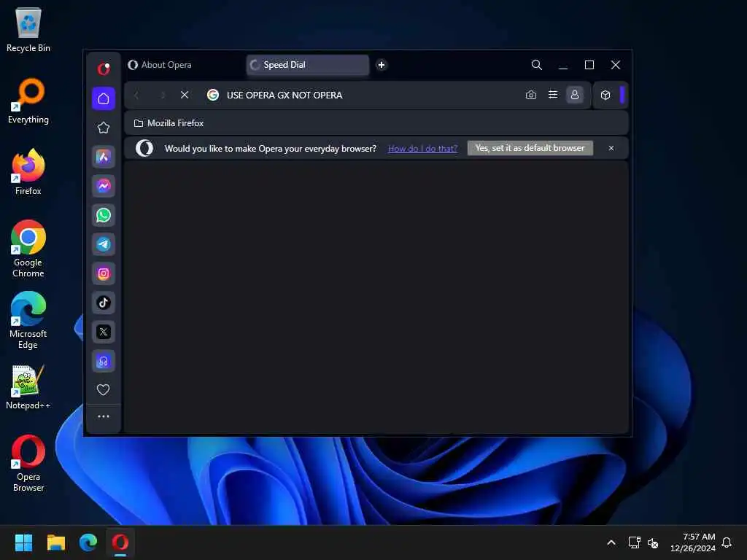Select the Google Chrome desktop shortcut
This screenshot has height=560, width=747.
(28, 249)
